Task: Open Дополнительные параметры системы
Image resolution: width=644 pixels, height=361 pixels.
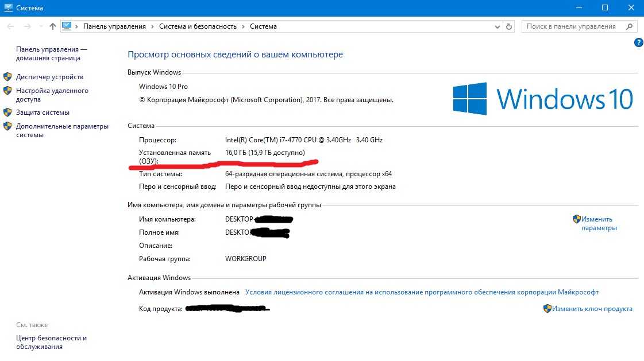Action: pyautogui.click(x=63, y=130)
